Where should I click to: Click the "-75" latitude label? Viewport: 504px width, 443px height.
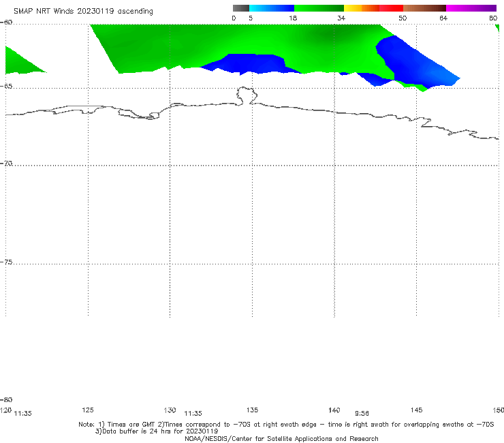[6, 262]
